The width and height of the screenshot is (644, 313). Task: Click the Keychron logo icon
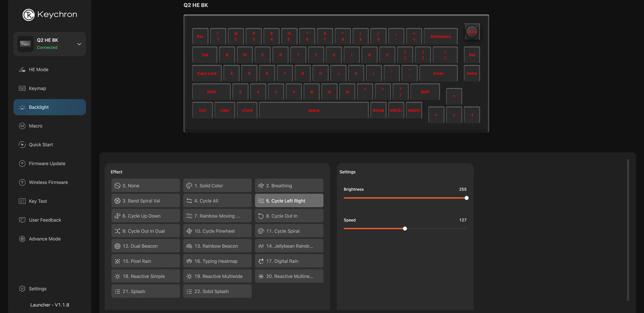click(x=28, y=15)
